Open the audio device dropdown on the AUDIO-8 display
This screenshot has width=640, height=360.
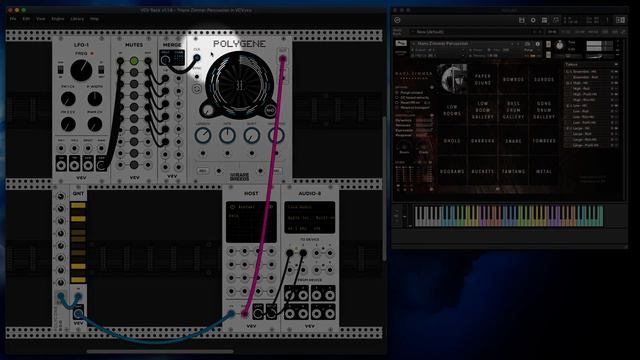[x=309, y=218]
